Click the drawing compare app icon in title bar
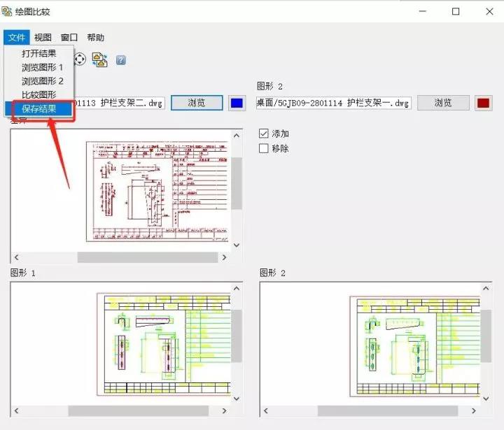The image size is (504, 430). (7, 12)
